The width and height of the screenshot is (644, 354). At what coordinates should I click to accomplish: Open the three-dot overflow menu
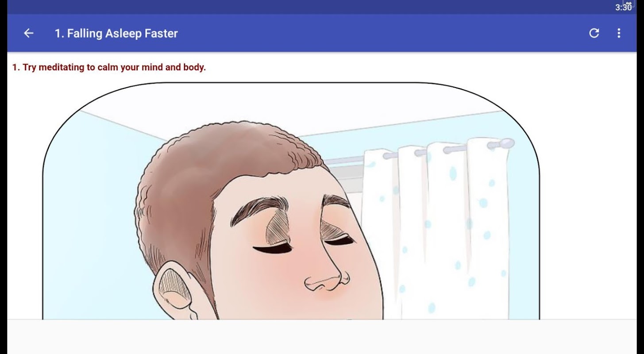(x=619, y=33)
